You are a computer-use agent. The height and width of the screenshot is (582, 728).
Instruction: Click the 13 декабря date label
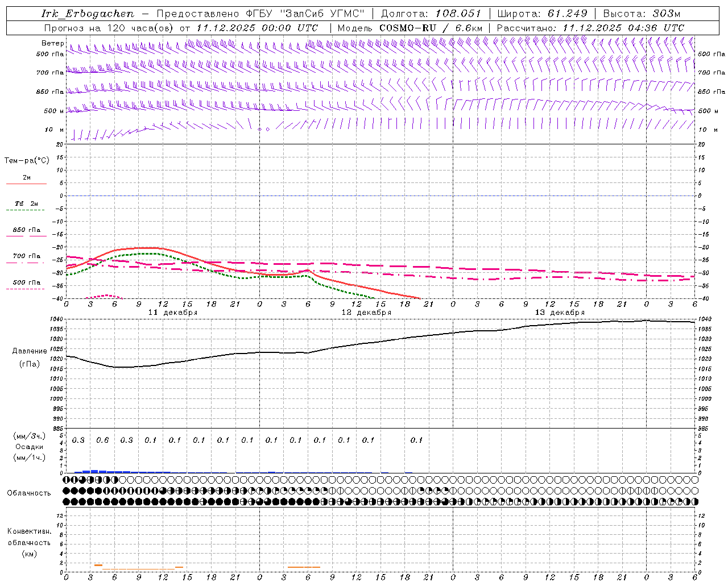pyautogui.click(x=559, y=313)
